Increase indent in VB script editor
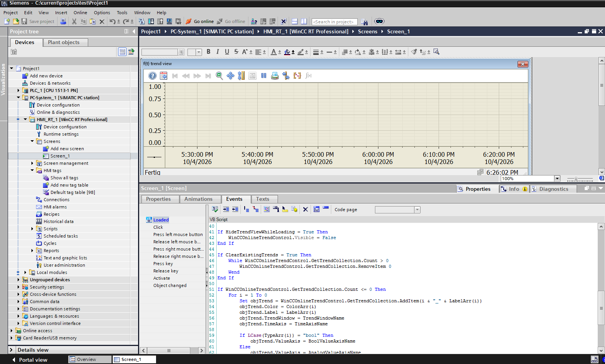 pyautogui.click(x=226, y=209)
